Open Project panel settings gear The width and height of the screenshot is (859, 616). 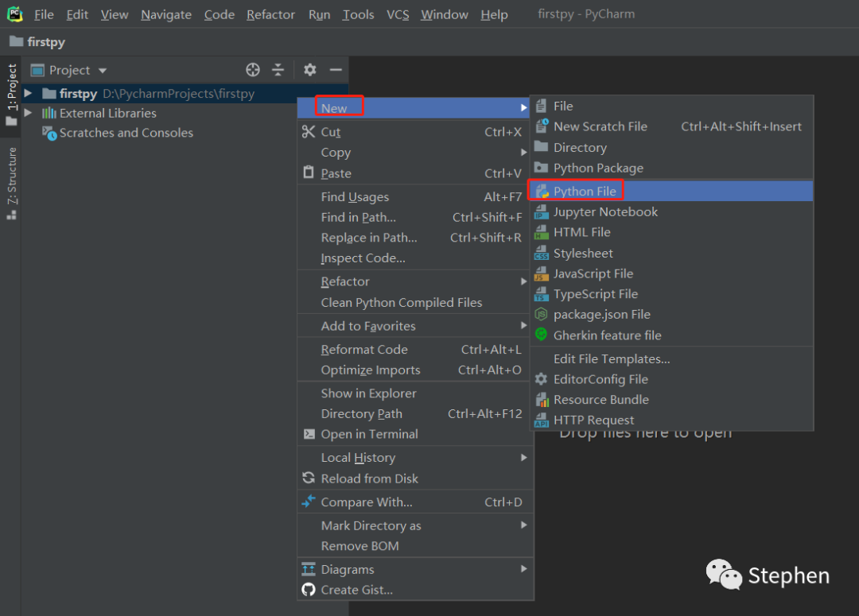point(310,69)
